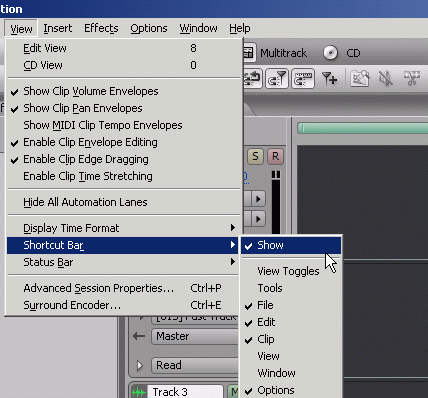Click the CD view disc icon
428x398 pixels.
click(330, 53)
